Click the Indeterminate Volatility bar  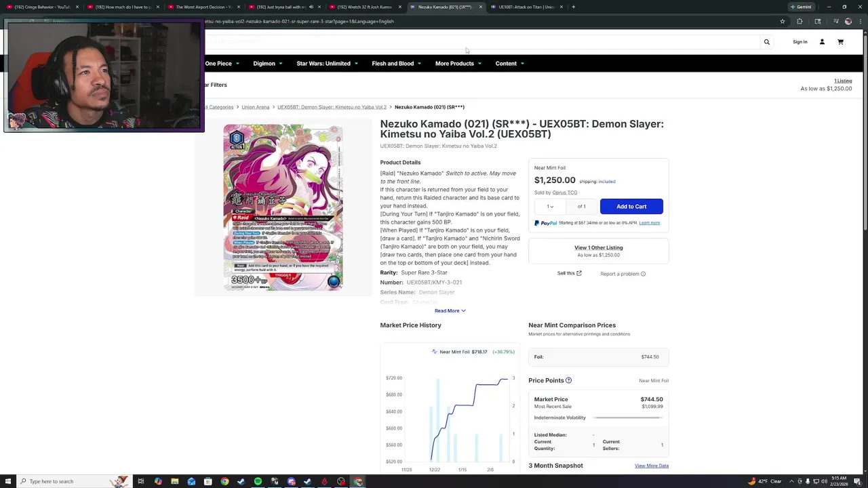tap(627, 418)
